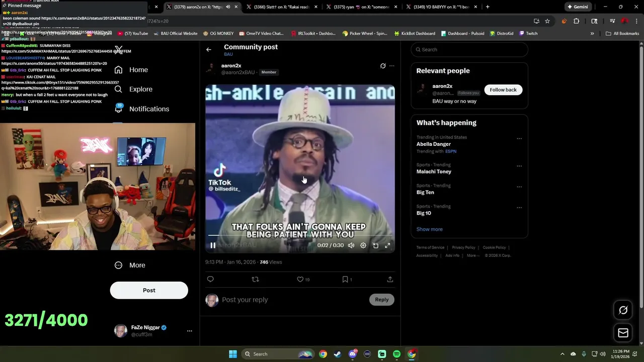Open Spotify from the taskbar
Screen dimensions: 644x362
click(397, 354)
